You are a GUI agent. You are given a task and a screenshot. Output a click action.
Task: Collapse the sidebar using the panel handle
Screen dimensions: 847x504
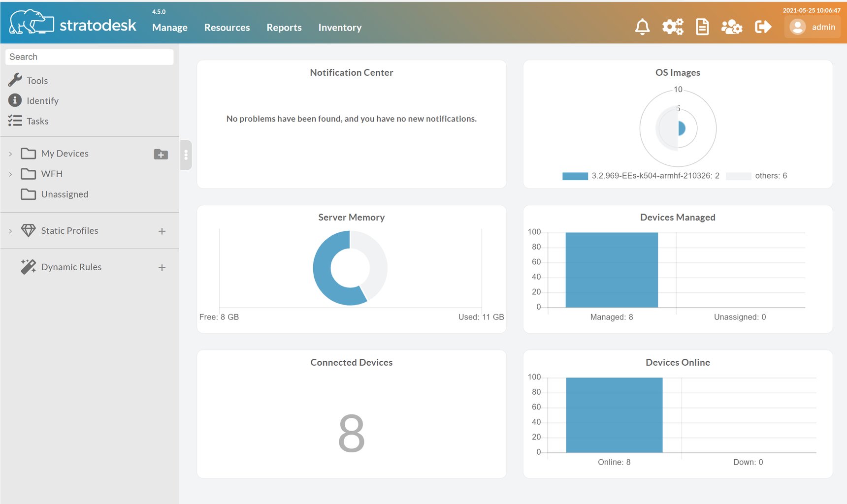click(186, 155)
